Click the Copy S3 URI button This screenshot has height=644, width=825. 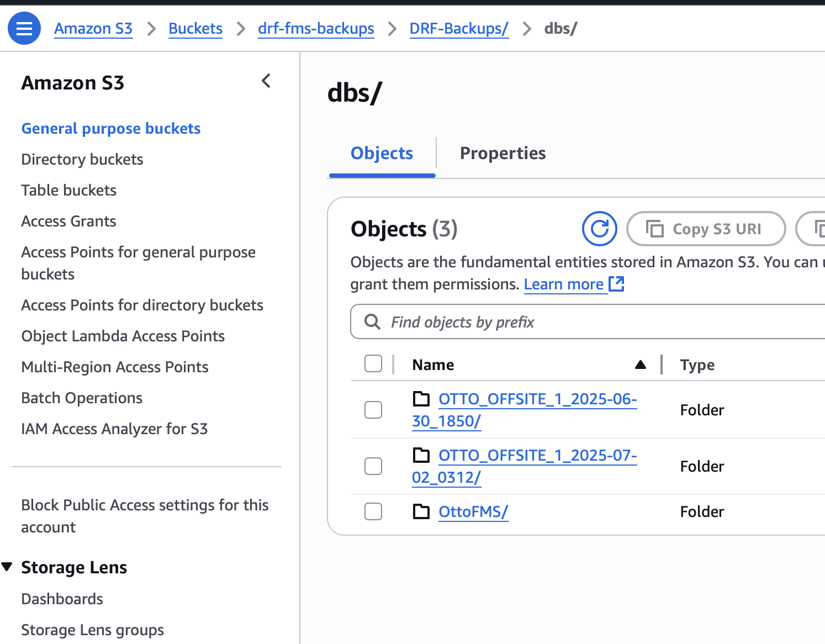coord(706,229)
